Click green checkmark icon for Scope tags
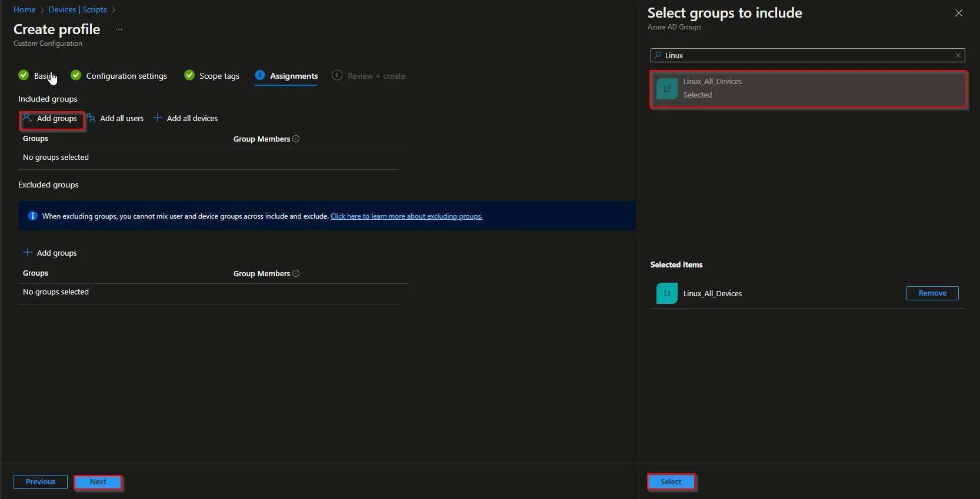The width and height of the screenshot is (980, 499). (189, 75)
